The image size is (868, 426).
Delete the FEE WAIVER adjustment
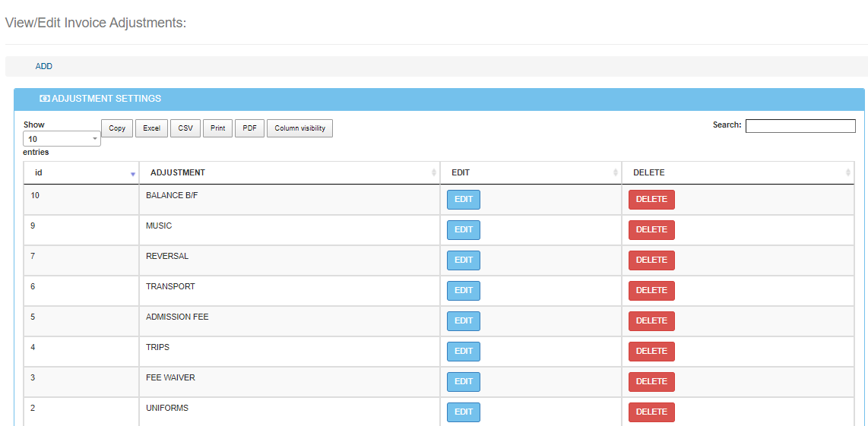(651, 382)
